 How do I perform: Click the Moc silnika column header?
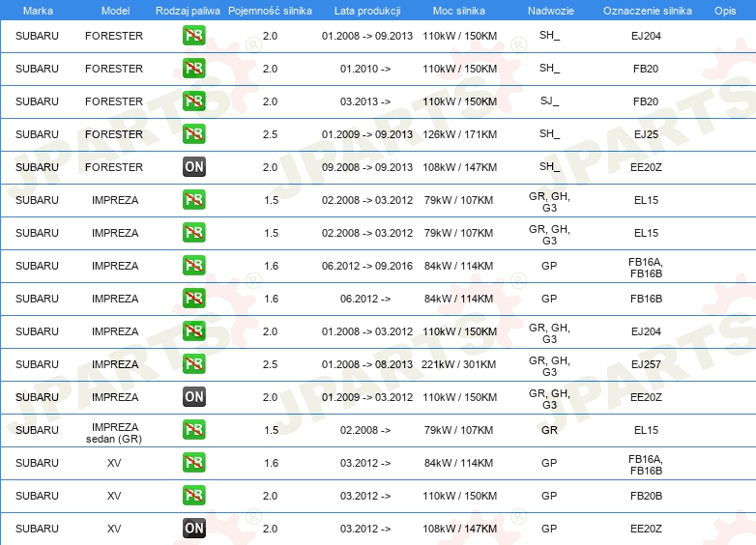[x=459, y=9]
